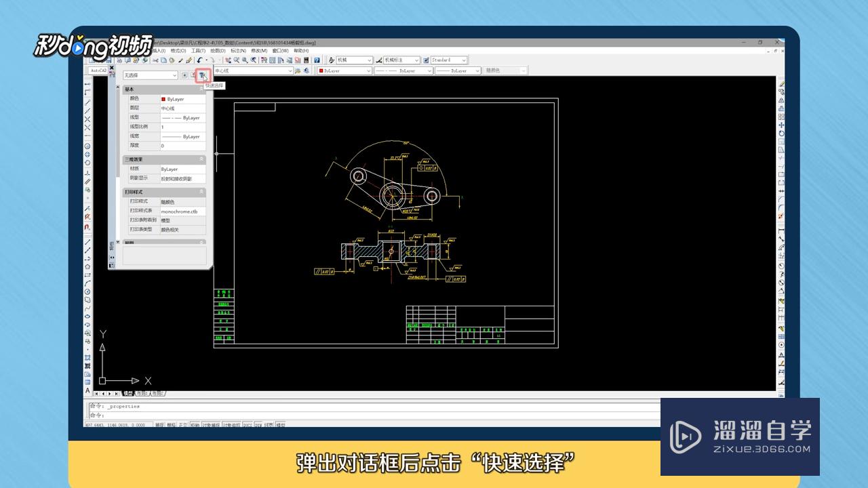
Task: Click the 线型比例 value field
Action: coord(182,127)
